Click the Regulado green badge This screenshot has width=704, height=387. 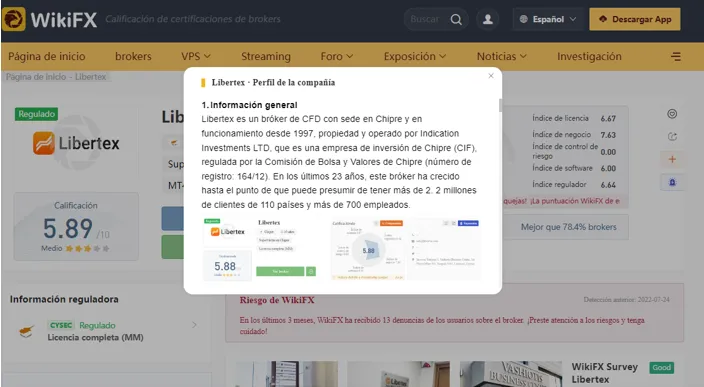pyautogui.click(x=36, y=114)
